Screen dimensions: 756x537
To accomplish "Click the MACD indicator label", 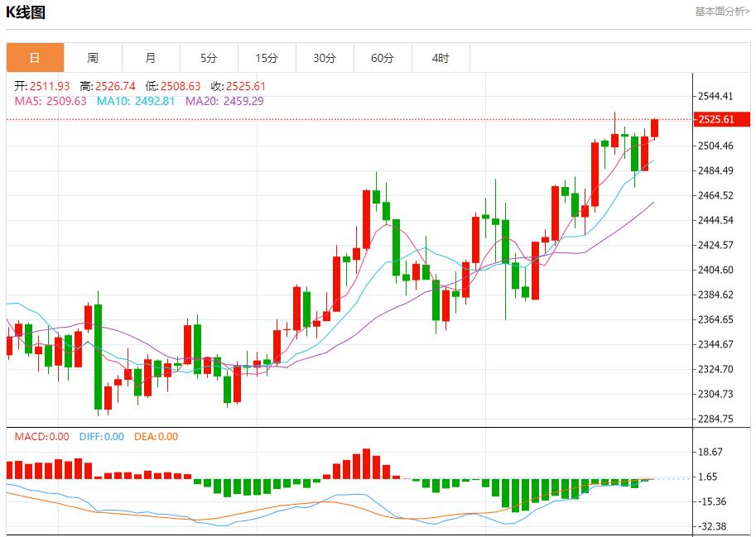I will point(42,436).
